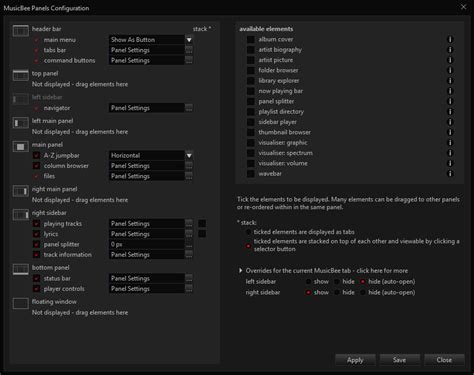
Task: Click the Save button
Action: (400, 360)
